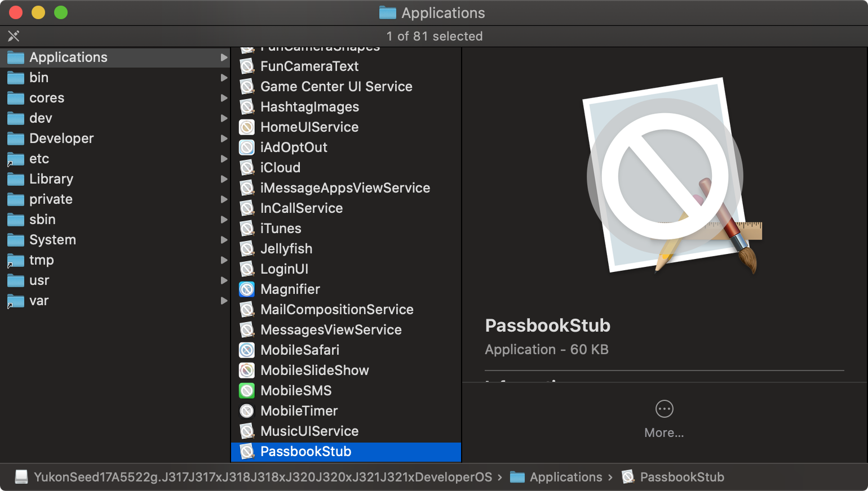Select the 'Jellyfish' file name
Image resolution: width=868 pixels, height=491 pixels.
[286, 249]
